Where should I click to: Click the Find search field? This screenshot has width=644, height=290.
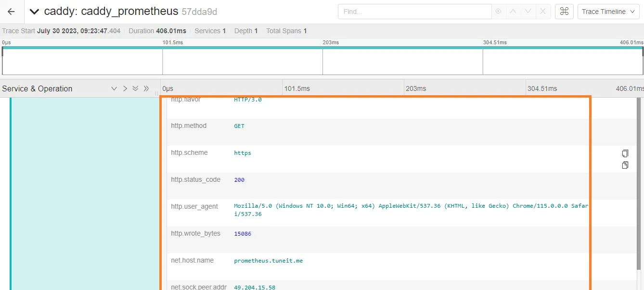(414, 12)
